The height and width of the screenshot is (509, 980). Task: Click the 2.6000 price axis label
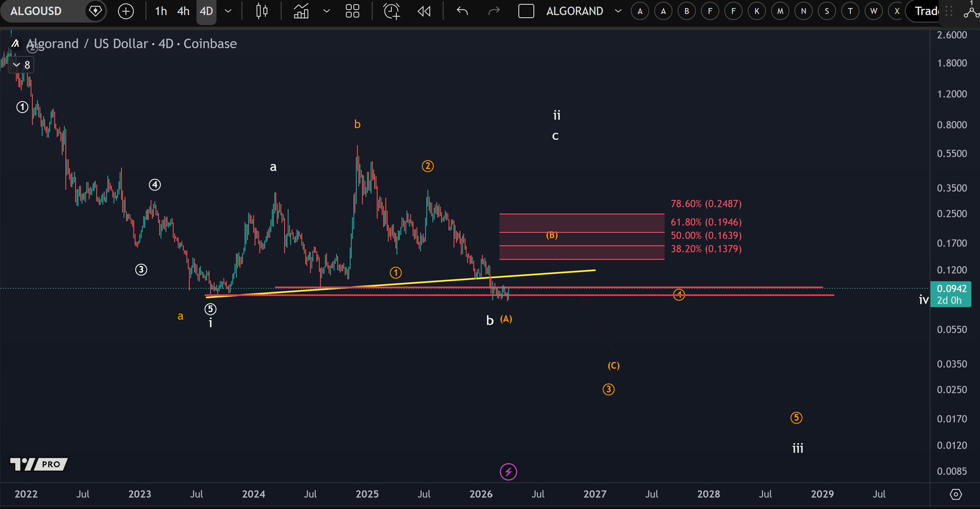(952, 35)
